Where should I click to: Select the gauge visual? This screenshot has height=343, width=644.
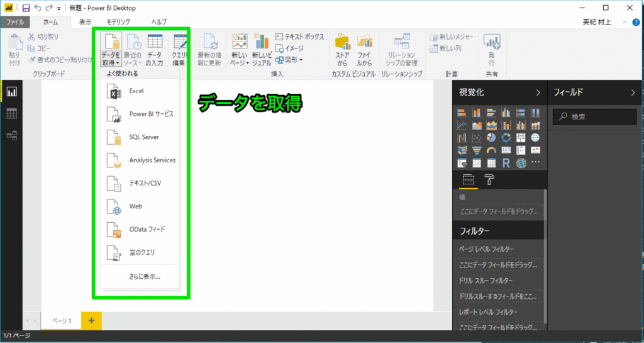pos(491,150)
